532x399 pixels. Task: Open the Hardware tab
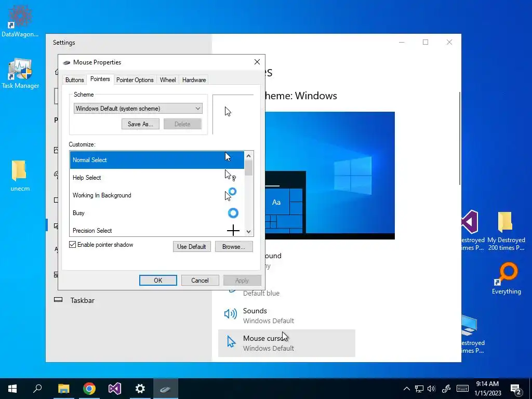click(x=194, y=80)
